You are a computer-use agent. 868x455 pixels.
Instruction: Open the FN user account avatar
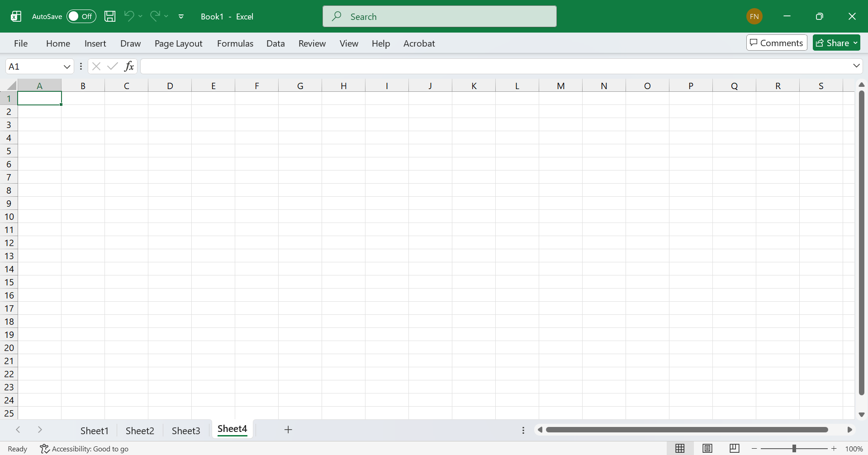[x=754, y=16]
